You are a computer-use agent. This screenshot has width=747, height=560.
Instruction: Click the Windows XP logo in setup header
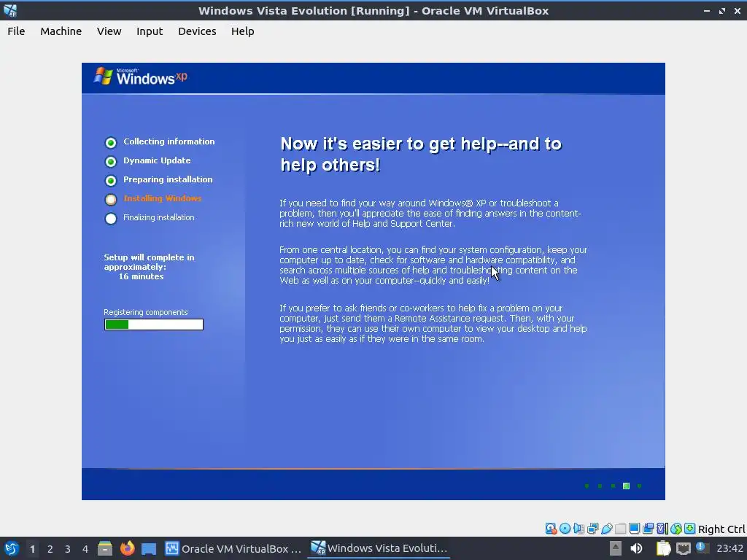(x=141, y=77)
